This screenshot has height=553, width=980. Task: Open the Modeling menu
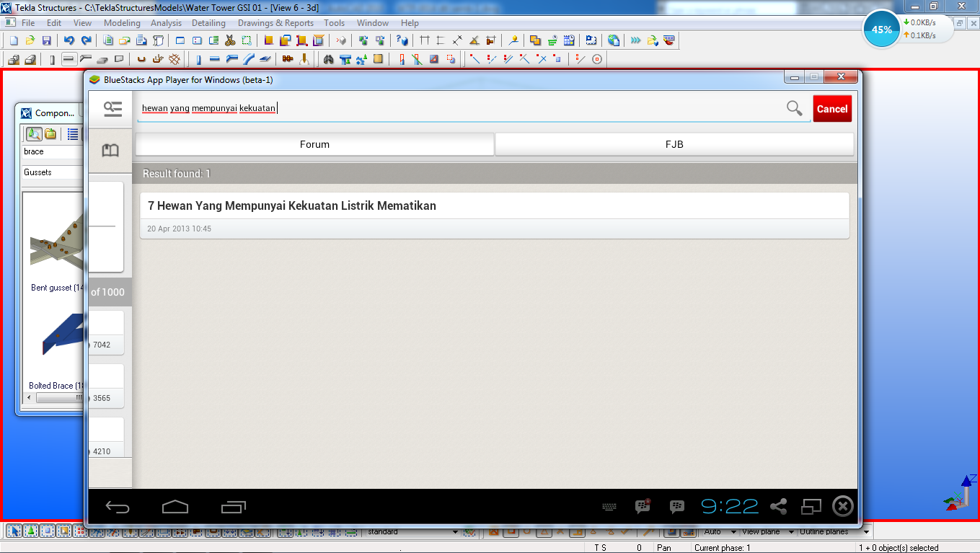click(122, 23)
